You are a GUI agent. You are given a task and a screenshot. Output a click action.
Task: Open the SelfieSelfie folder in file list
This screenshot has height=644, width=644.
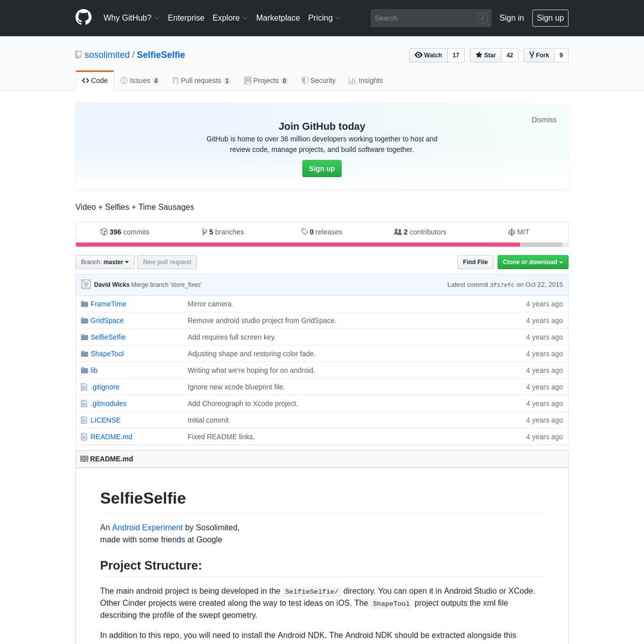pyautogui.click(x=108, y=337)
